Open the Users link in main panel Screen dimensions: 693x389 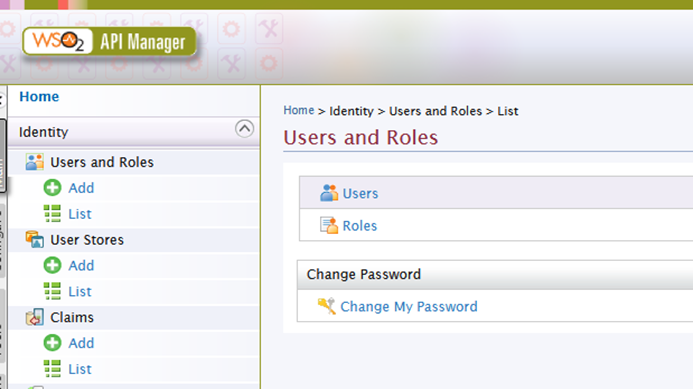click(360, 193)
